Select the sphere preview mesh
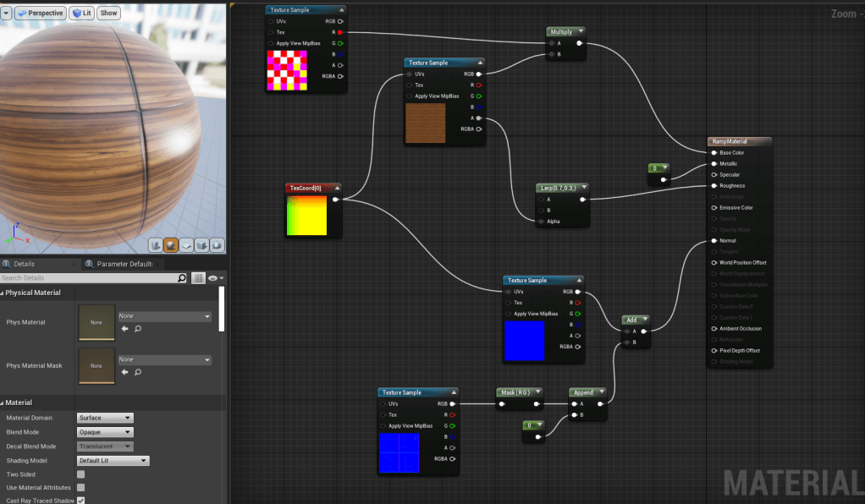The height and width of the screenshot is (504, 865). click(171, 245)
